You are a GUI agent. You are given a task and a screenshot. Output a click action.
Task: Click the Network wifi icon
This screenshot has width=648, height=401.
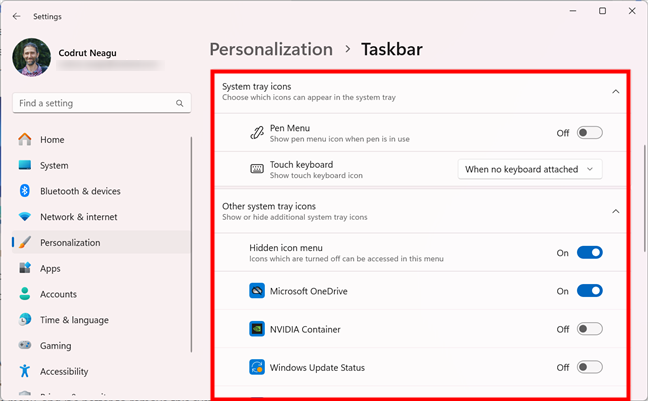pyautogui.click(x=25, y=217)
